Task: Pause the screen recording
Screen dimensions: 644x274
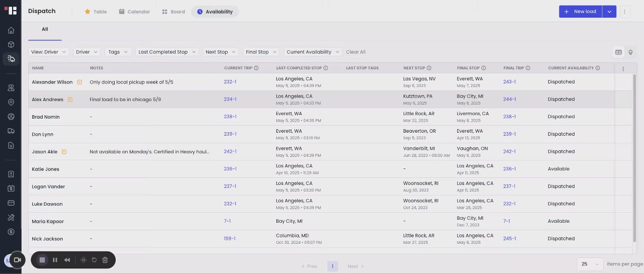Action: (55, 260)
